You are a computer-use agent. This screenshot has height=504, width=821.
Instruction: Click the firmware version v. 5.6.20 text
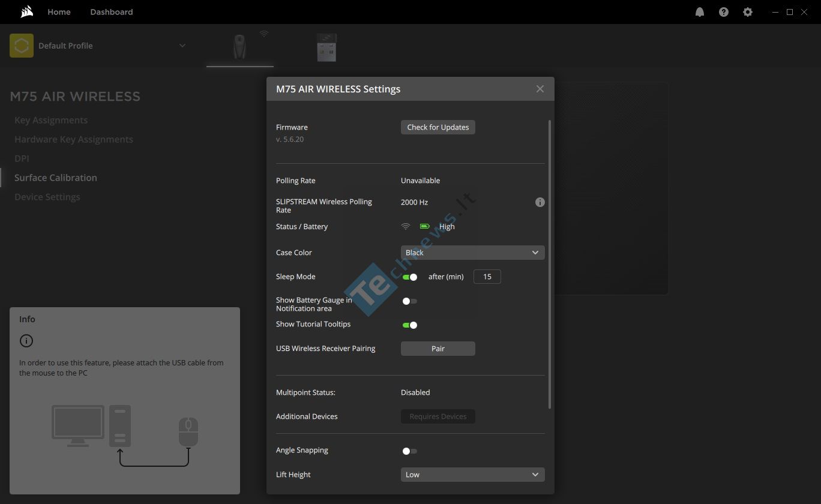click(x=290, y=139)
